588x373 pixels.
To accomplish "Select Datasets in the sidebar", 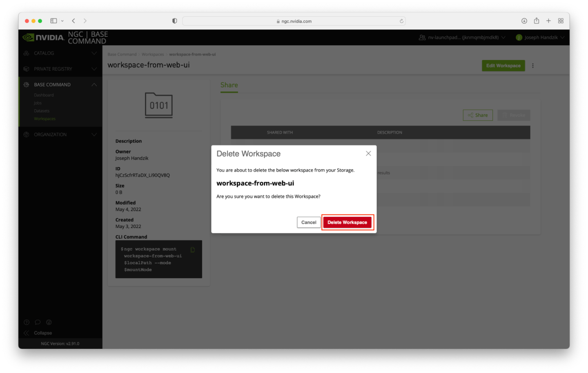I will pos(42,111).
